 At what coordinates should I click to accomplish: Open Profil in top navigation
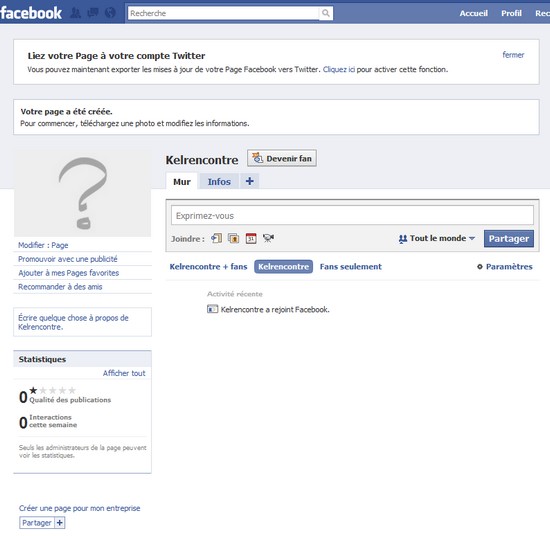click(x=511, y=13)
